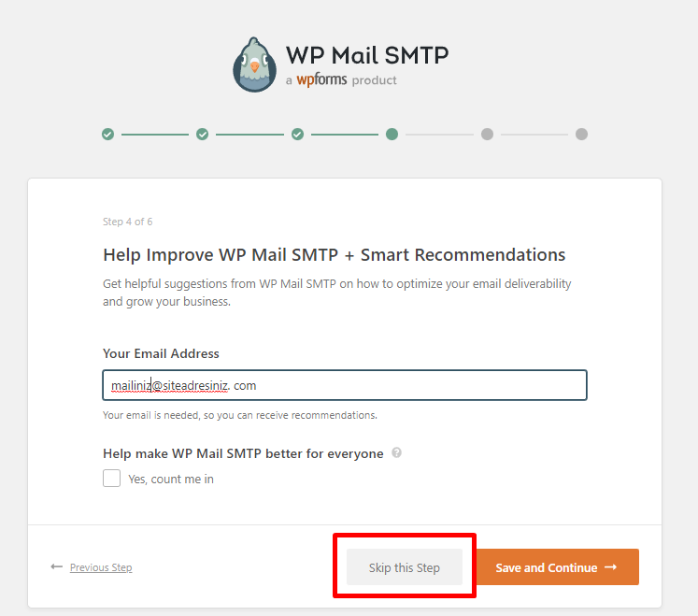Image resolution: width=698 pixels, height=616 pixels.
Task: Focus the Your Email Address field
Action: [x=345, y=385]
